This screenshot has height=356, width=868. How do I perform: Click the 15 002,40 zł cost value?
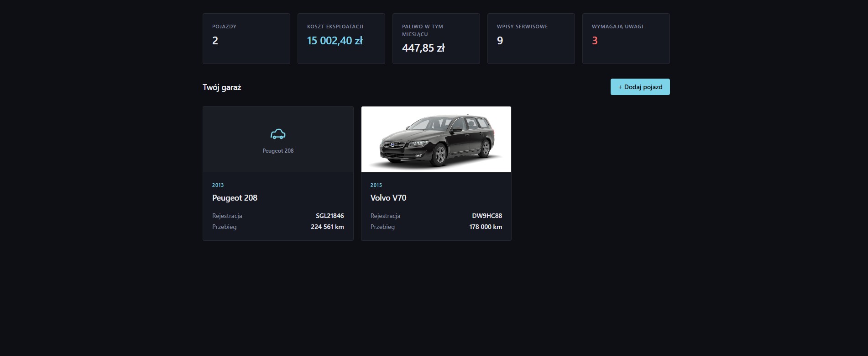click(335, 41)
